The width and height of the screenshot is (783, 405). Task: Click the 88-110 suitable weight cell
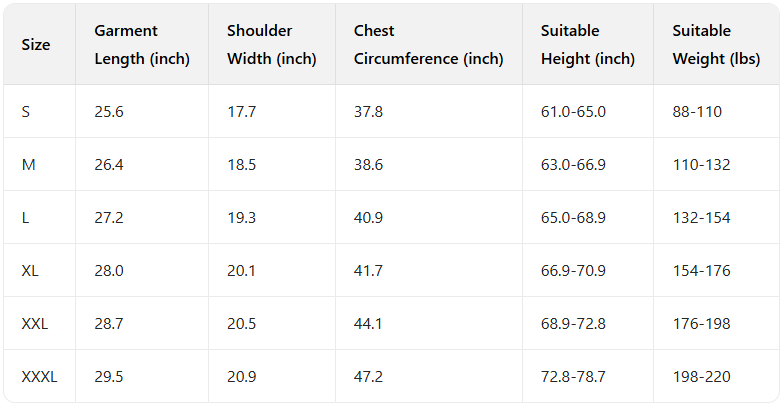[x=697, y=112]
